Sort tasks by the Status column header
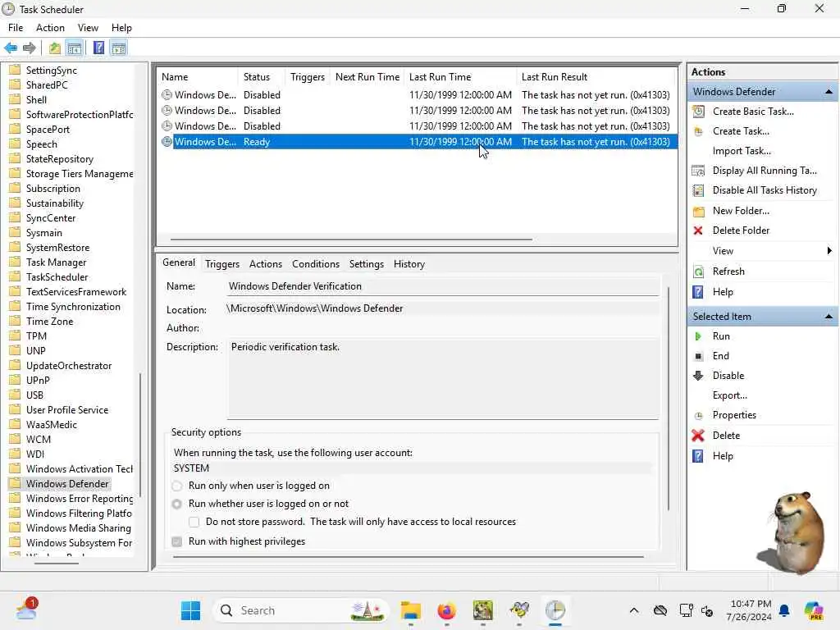 (257, 77)
